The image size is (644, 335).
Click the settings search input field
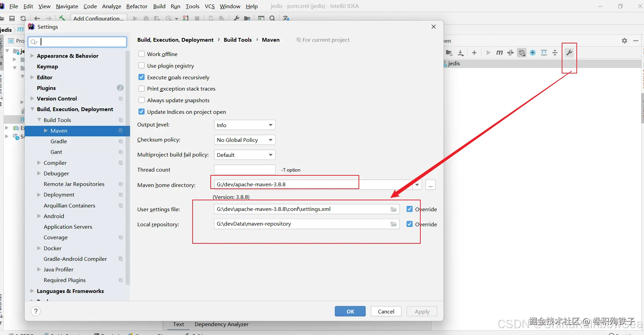[78, 42]
